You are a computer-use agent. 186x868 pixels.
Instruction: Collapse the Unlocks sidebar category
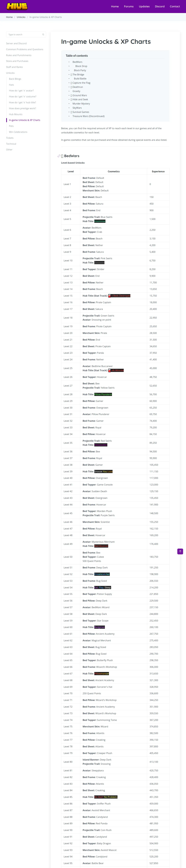pos(10,73)
